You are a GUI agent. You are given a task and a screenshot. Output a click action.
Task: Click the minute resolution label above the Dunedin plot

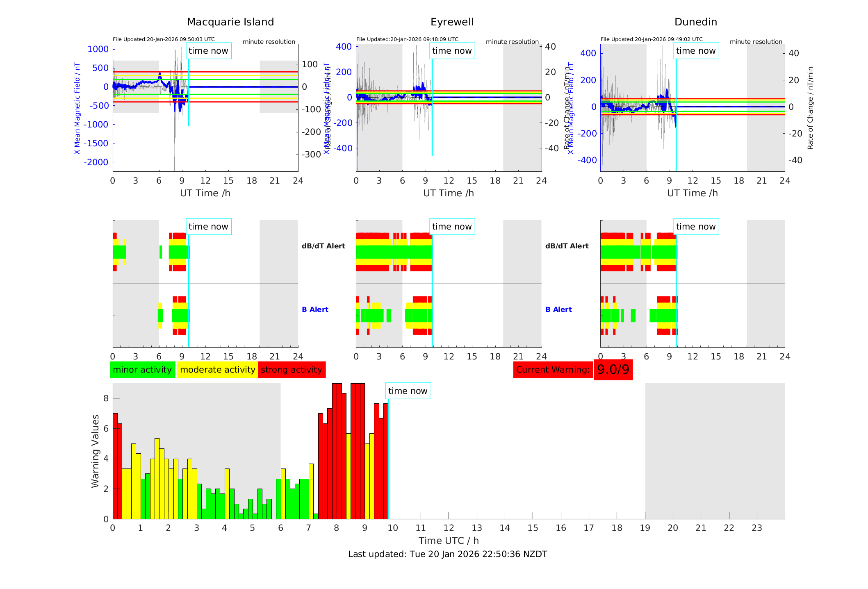click(x=756, y=42)
